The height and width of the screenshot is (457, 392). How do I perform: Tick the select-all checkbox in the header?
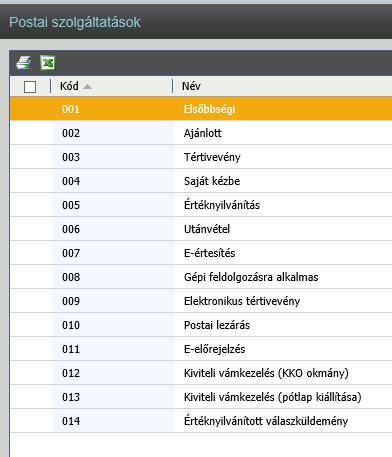[x=30, y=87]
